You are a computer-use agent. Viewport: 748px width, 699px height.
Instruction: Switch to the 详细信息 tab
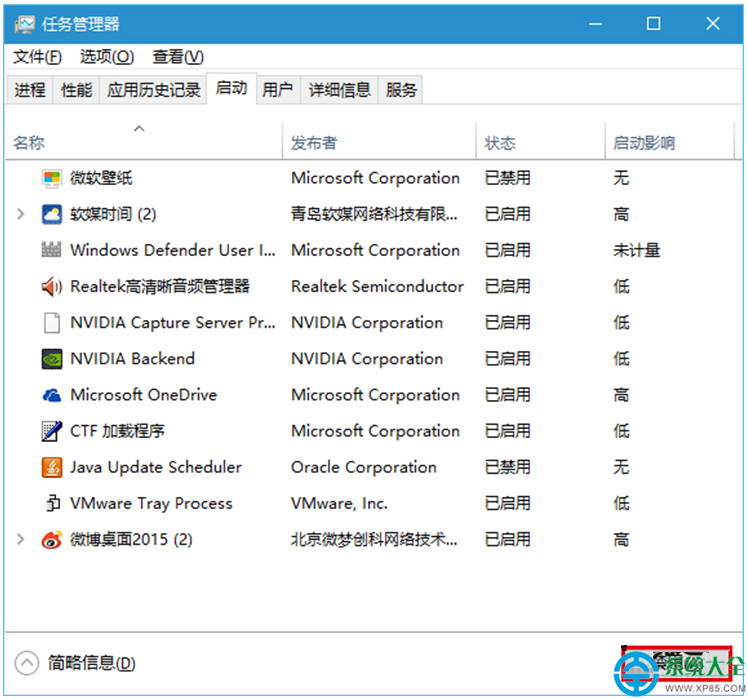339,90
